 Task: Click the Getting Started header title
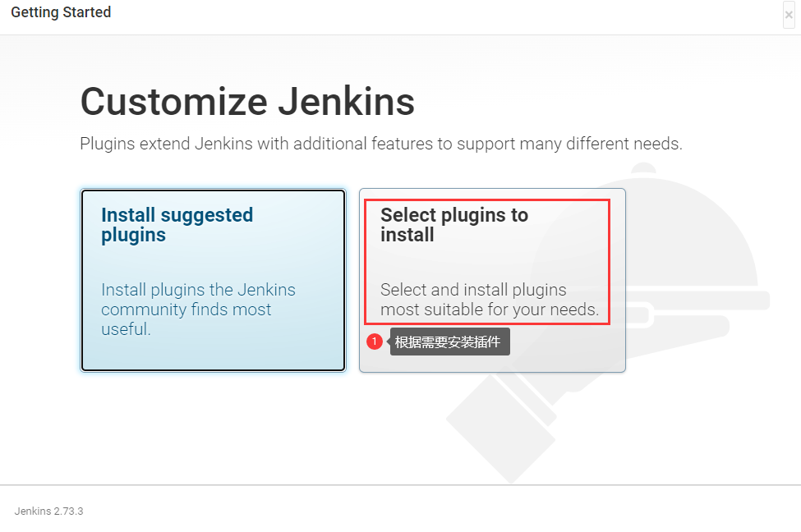click(61, 12)
